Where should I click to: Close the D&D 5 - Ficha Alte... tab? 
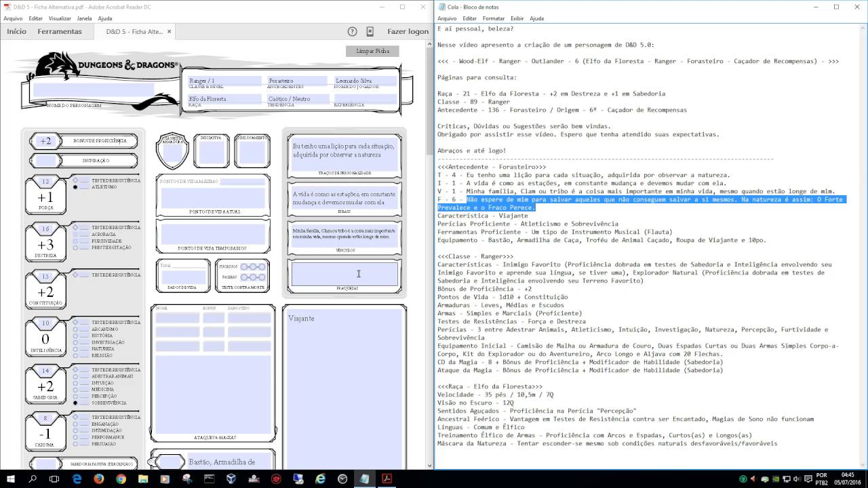click(169, 31)
